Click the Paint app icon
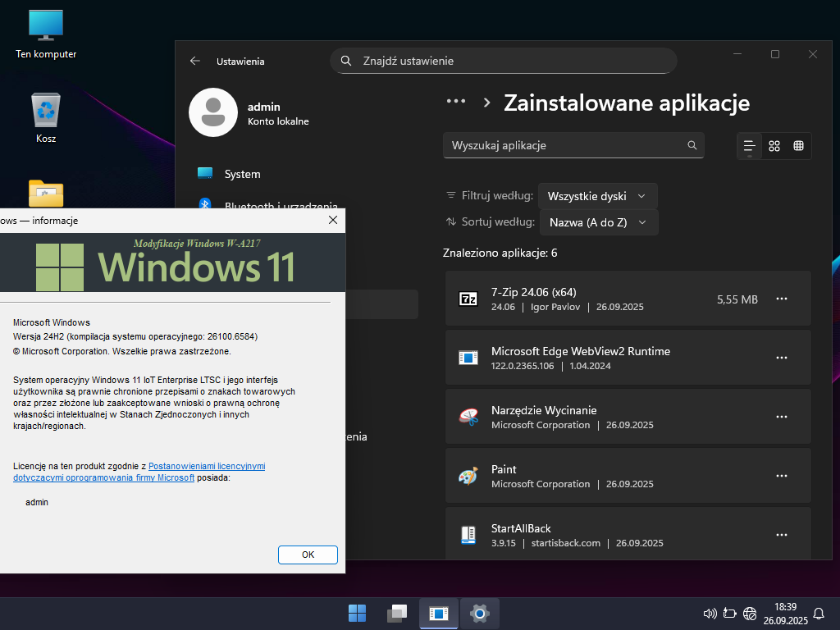The height and width of the screenshot is (630, 840). [x=468, y=476]
